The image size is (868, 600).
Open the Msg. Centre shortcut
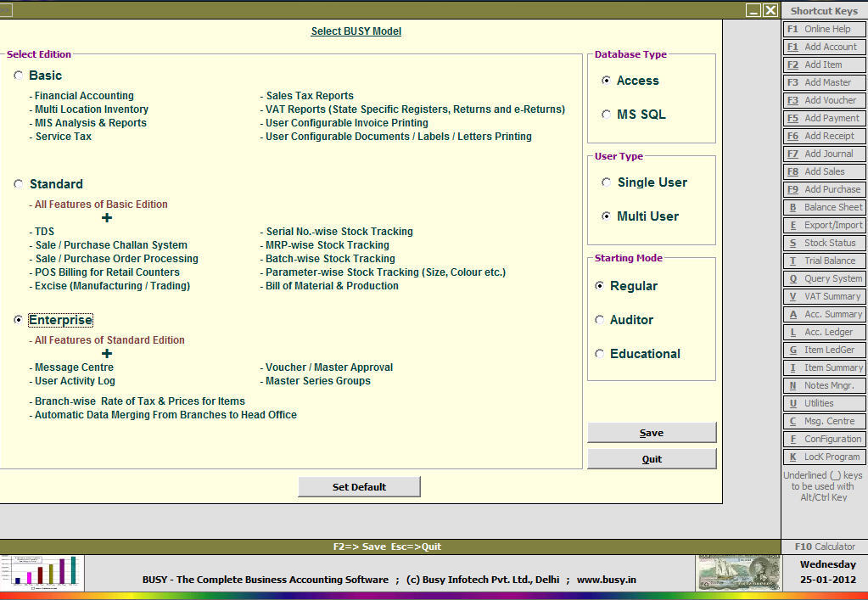(x=824, y=421)
